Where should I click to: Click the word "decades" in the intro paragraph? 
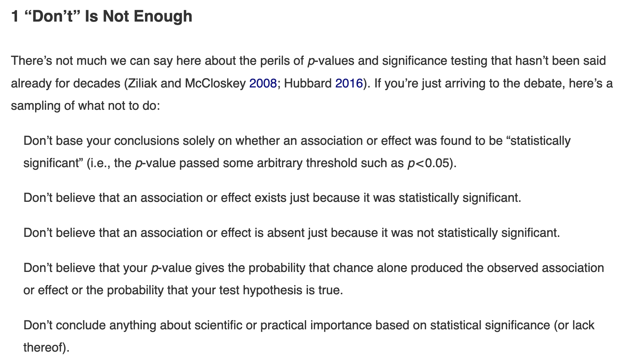[x=97, y=84]
